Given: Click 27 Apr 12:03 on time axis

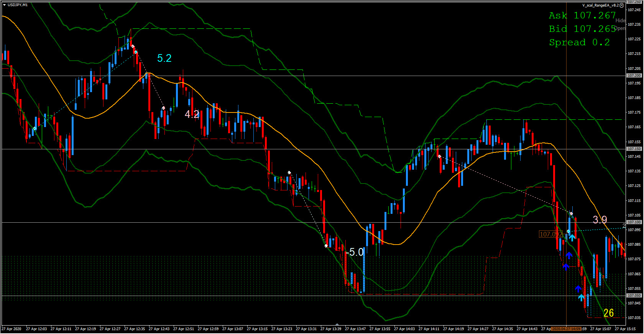Looking at the screenshot, I should pos(36,329).
